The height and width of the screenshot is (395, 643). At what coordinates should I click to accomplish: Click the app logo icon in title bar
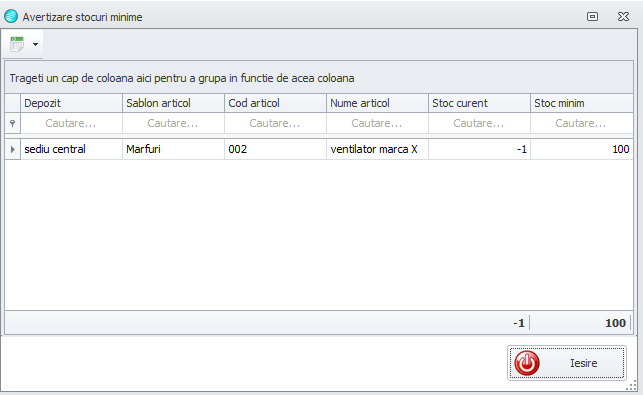[11, 16]
